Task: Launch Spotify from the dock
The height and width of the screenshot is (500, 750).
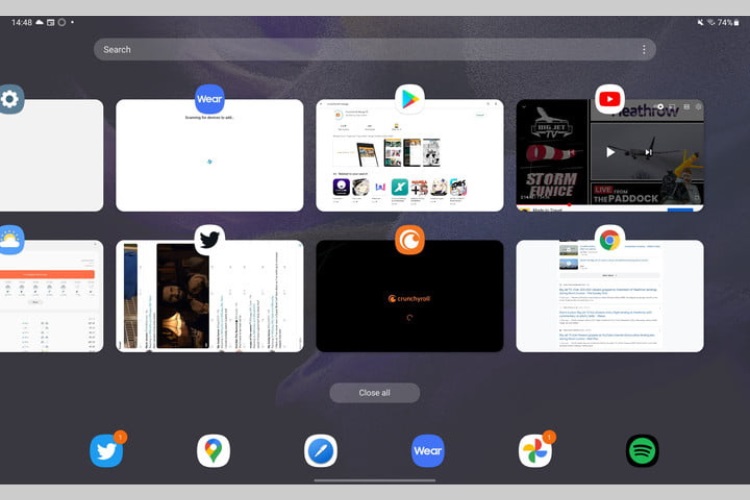Action: (642, 451)
